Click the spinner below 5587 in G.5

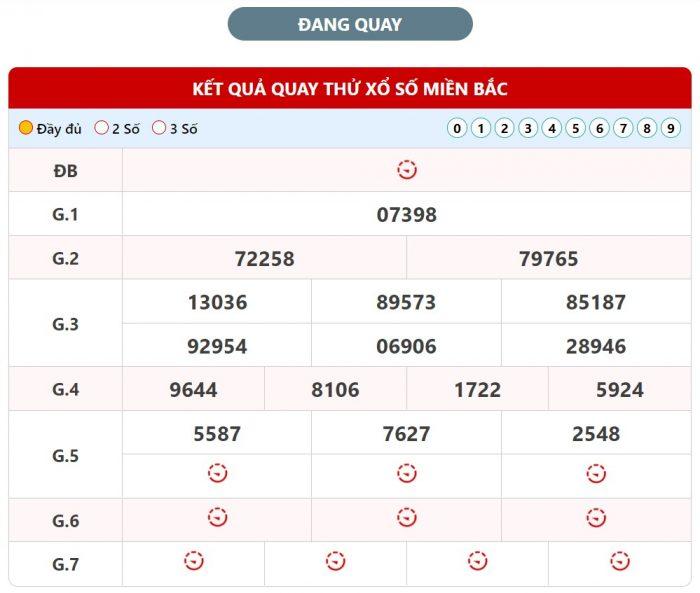click(217, 473)
